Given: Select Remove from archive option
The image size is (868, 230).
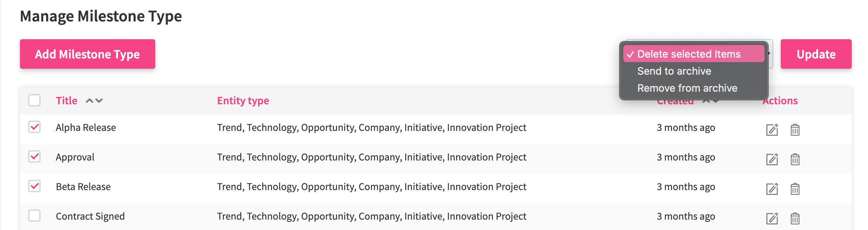Looking at the screenshot, I should click(687, 88).
